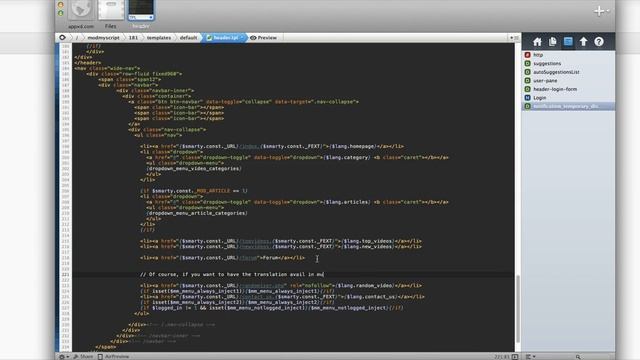This screenshot has width=640, height=360.
Task: Open the Files sidebar pane icon
Action: click(x=553, y=42)
